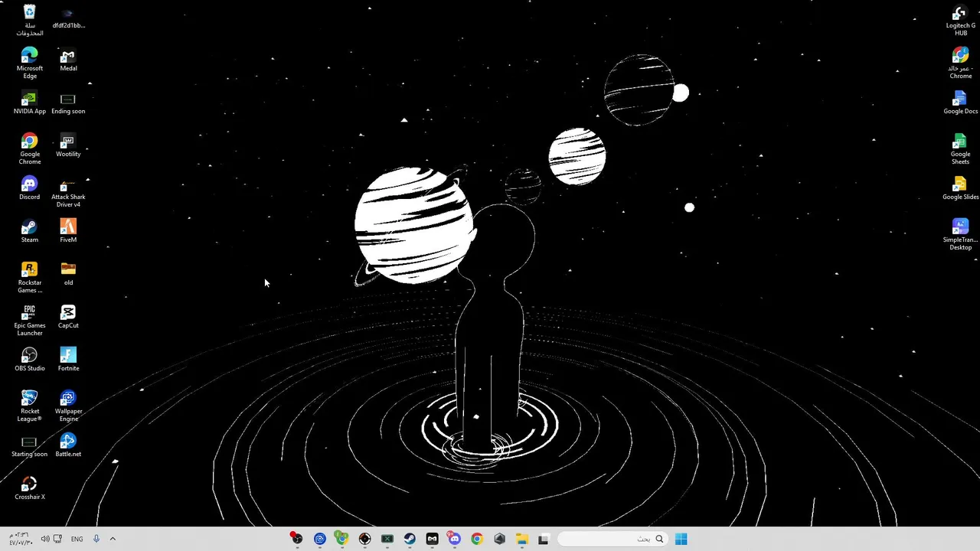
Task: Open the taskbar clock and date
Action: point(21,539)
